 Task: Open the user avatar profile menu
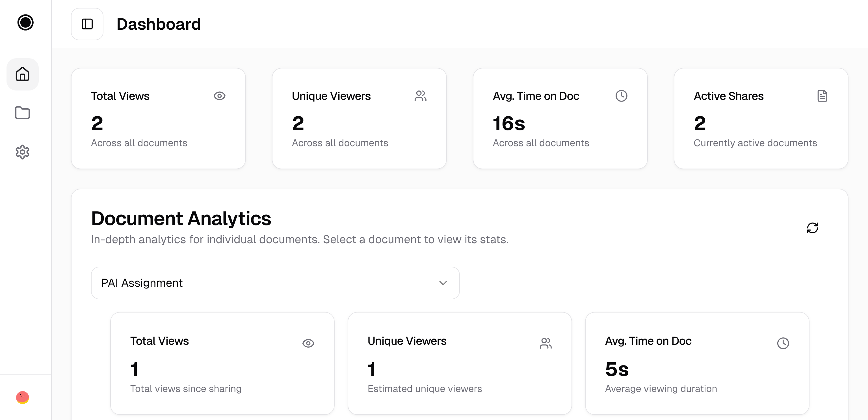[x=23, y=397]
